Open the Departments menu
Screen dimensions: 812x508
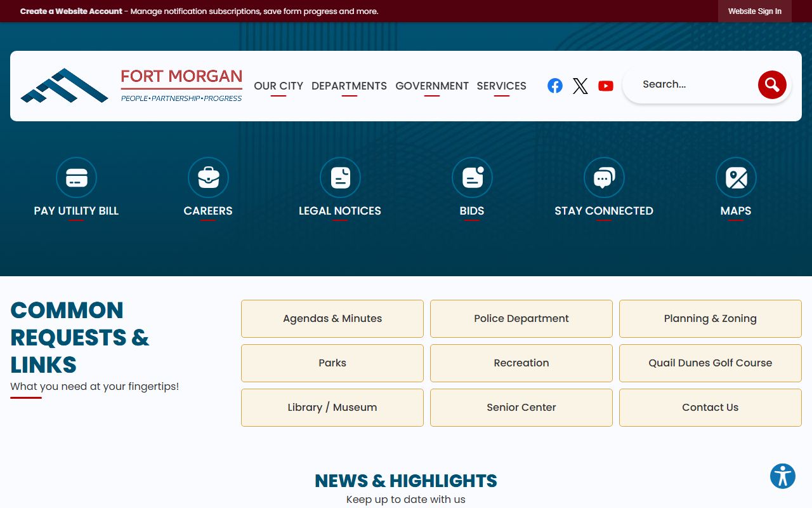(x=349, y=86)
